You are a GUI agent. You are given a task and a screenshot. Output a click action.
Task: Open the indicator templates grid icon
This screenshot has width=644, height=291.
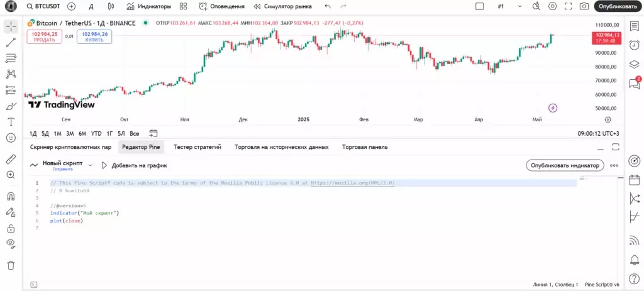tap(184, 6)
